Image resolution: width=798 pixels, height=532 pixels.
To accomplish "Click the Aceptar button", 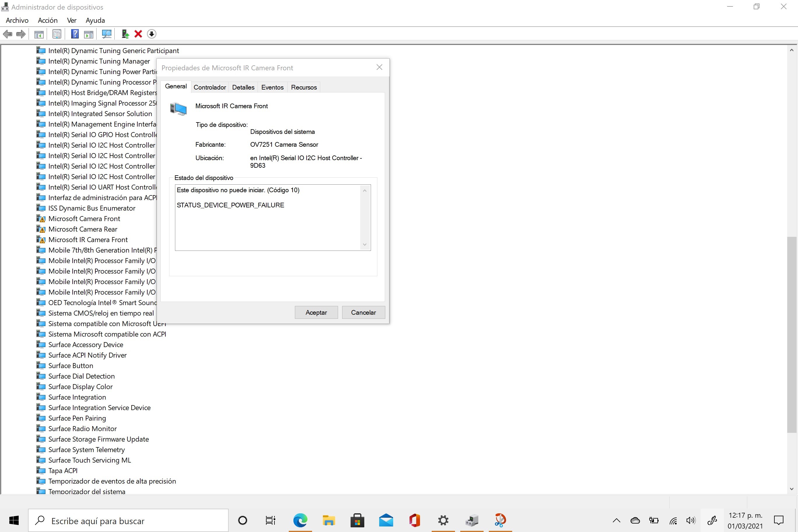I will click(x=316, y=312).
